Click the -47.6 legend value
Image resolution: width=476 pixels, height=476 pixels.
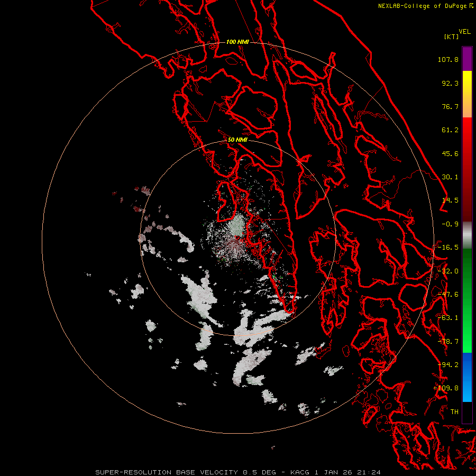point(448,295)
